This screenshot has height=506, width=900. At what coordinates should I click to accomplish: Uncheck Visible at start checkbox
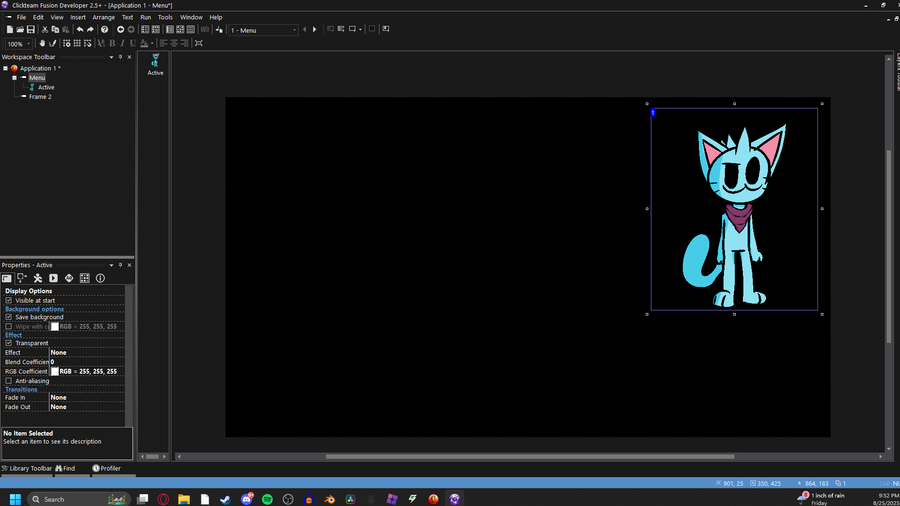tap(9, 301)
